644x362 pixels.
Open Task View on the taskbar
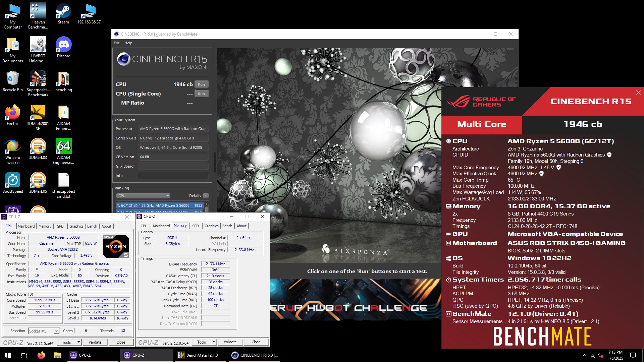24,355
